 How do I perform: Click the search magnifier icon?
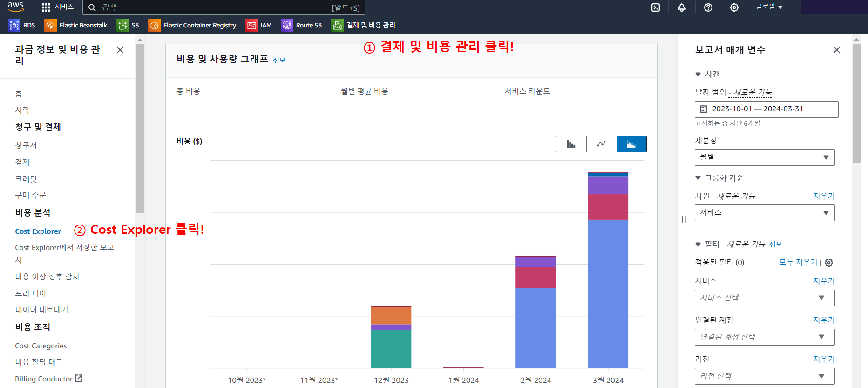pos(92,7)
